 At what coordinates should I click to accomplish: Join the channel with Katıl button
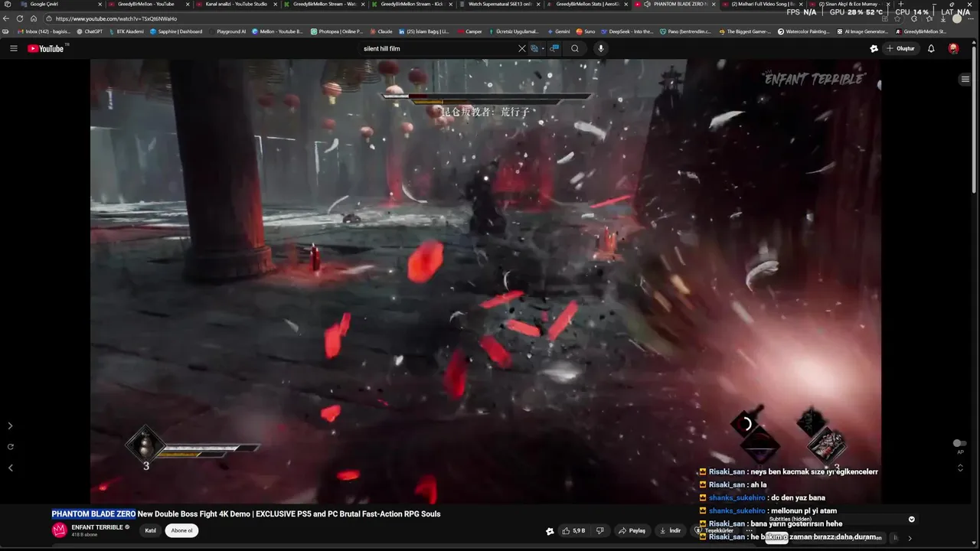(x=151, y=530)
